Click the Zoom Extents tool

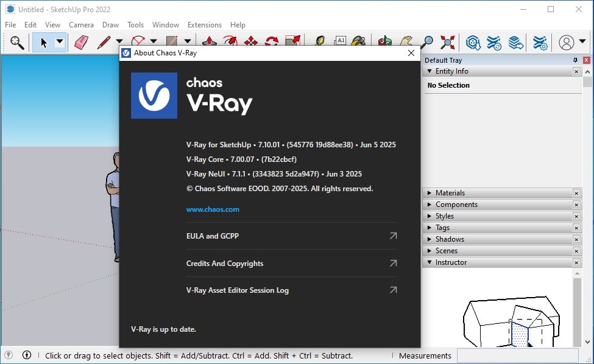tap(447, 43)
